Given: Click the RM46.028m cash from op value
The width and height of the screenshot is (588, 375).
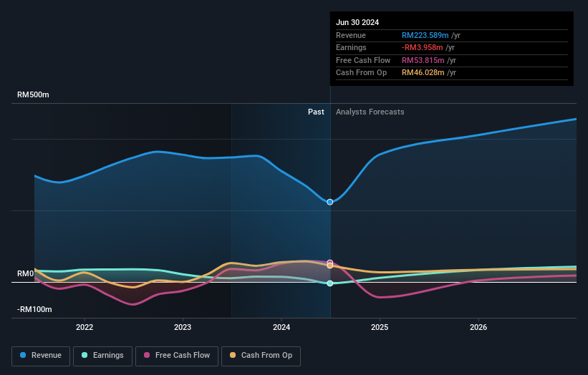Looking at the screenshot, I should [423, 73].
